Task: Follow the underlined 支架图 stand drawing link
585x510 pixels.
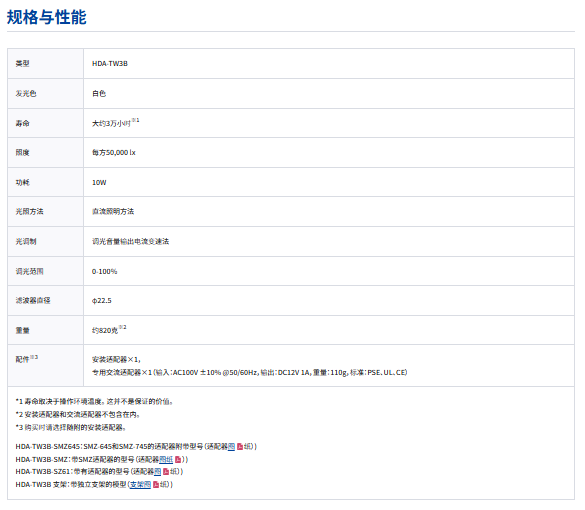Action: click(140, 484)
